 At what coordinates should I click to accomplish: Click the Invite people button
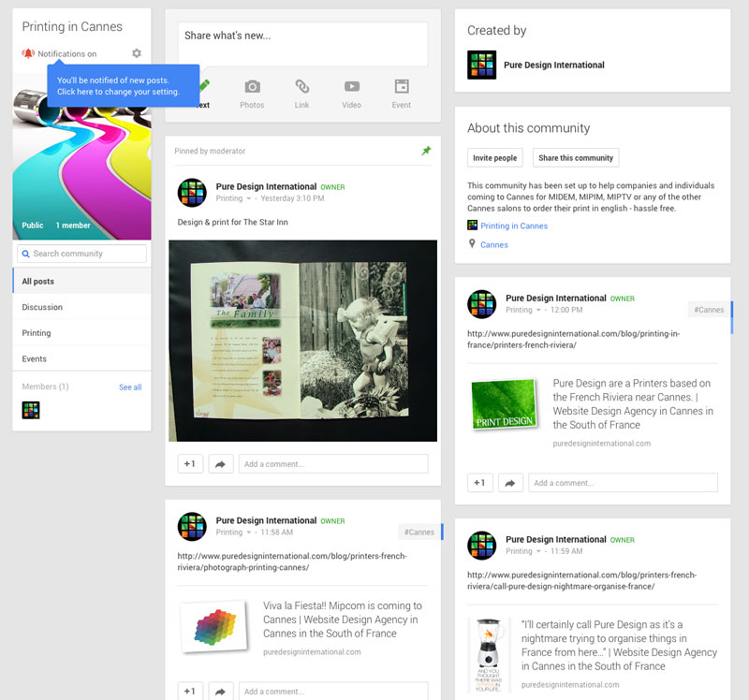click(495, 158)
